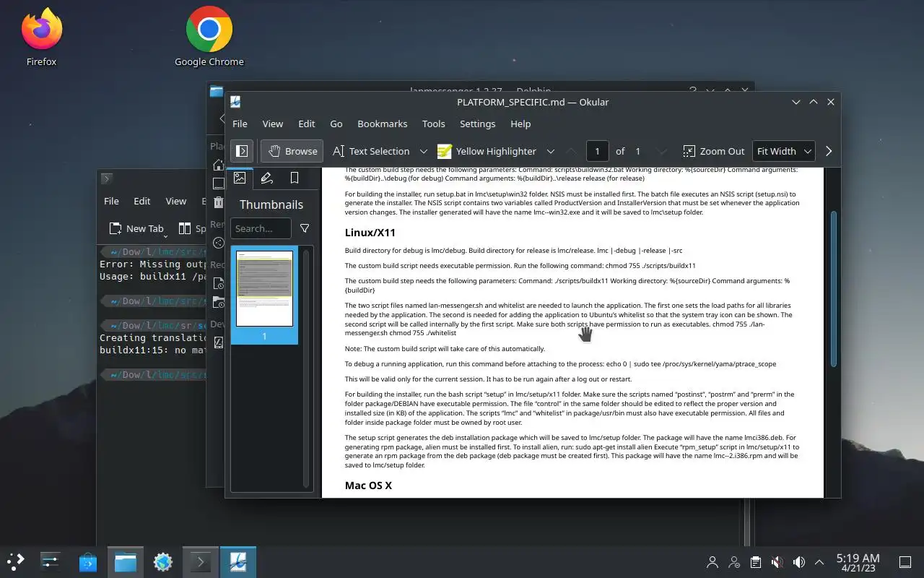Go to next page arrow in Okular

point(663,151)
